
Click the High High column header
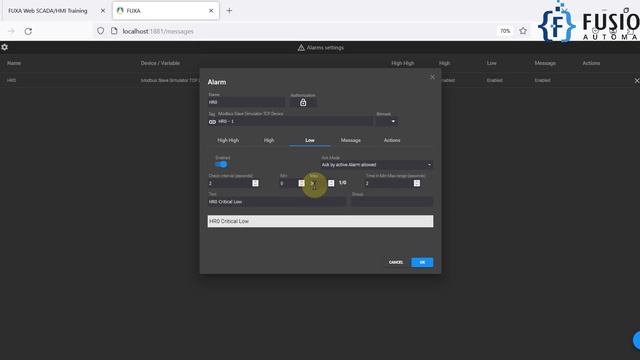pyautogui.click(x=402, y=63)
